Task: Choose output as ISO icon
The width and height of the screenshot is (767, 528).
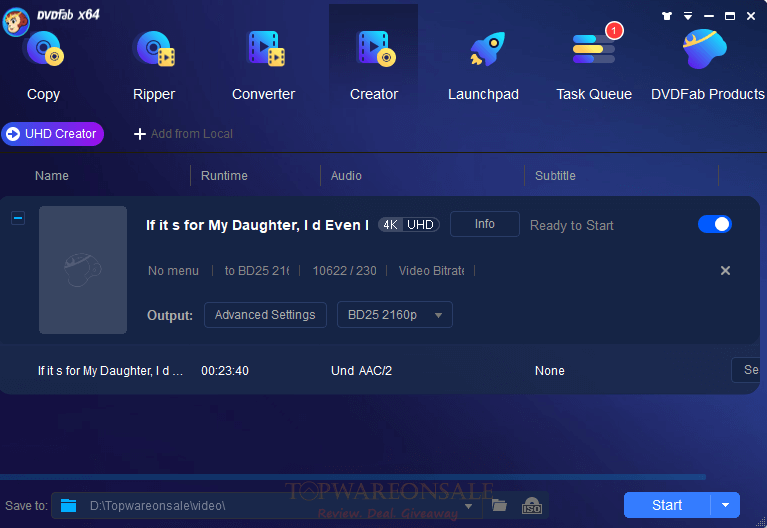Action: 532,505
